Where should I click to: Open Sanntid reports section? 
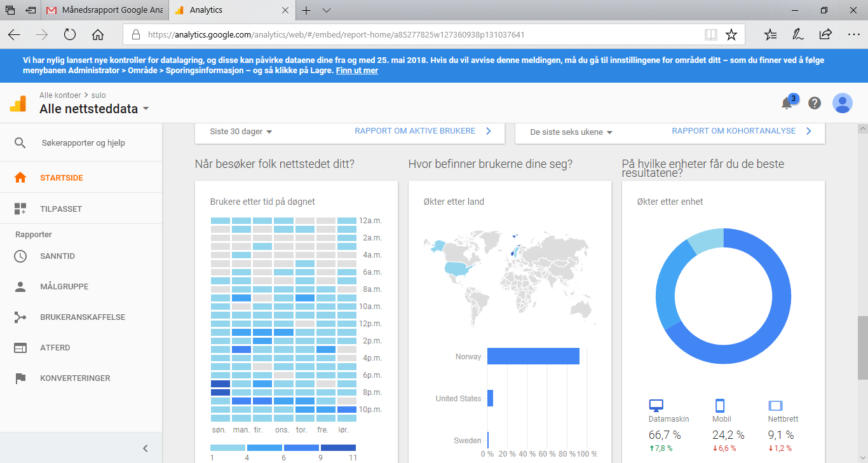tap(81, 256)
